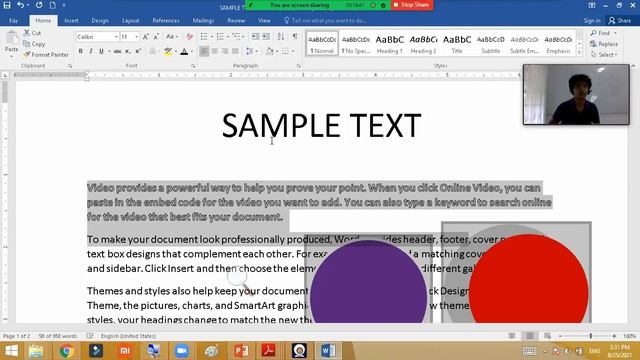
Task: Click Stop Share button
Action: 411,5
